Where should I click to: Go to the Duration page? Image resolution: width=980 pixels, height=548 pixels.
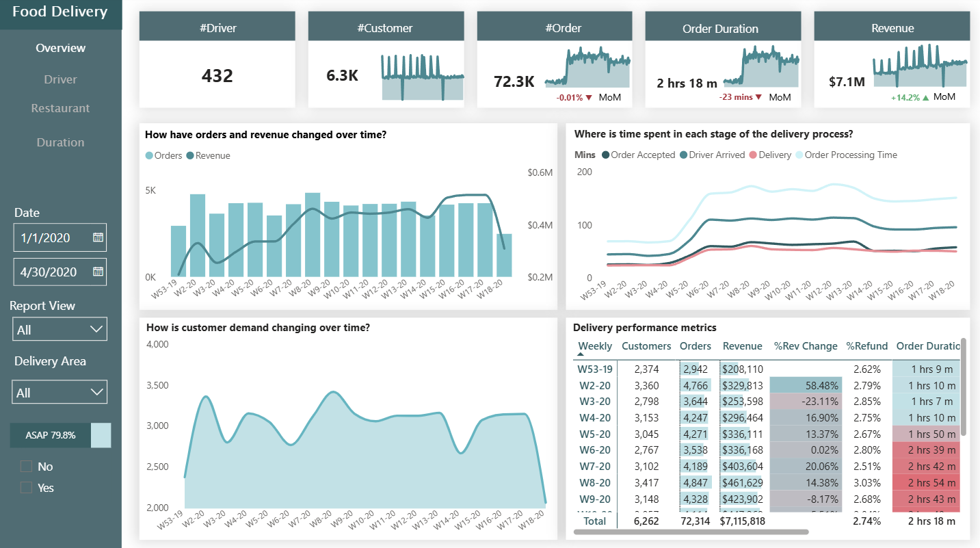pyautogui.click(x=60, y=142)
